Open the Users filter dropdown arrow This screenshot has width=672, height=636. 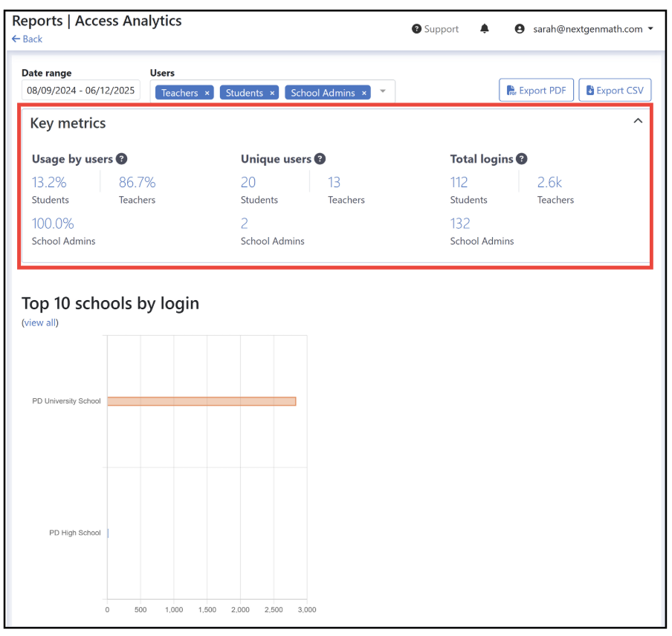point(383,91)
